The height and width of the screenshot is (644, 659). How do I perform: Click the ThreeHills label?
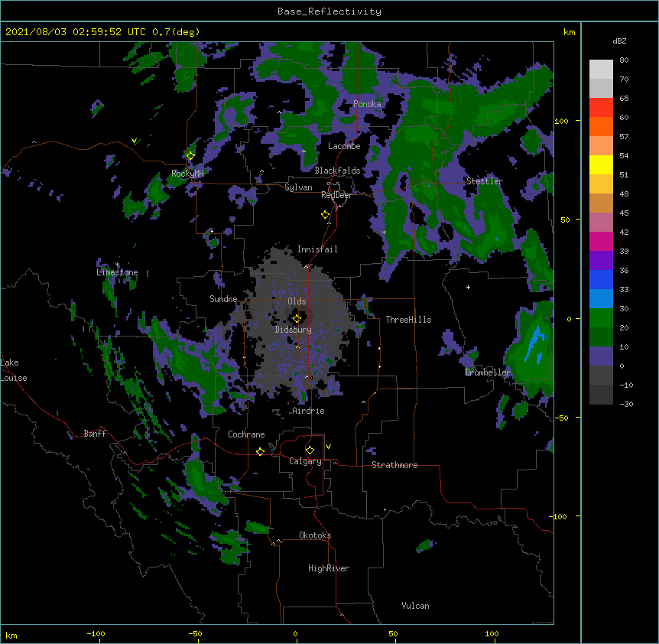click(408, 320)
